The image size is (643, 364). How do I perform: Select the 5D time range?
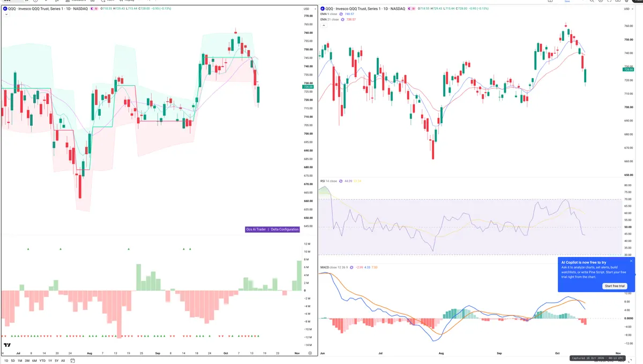tap(13, 361)
